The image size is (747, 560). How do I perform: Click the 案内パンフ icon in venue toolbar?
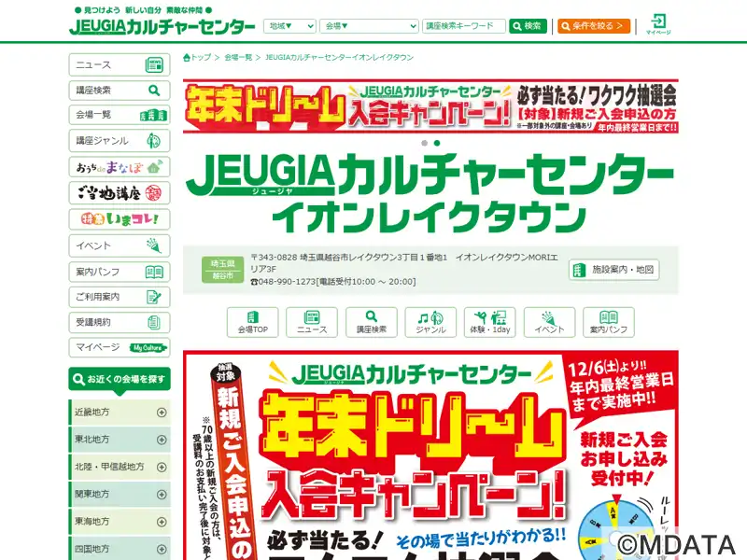(x=609, y=322)
